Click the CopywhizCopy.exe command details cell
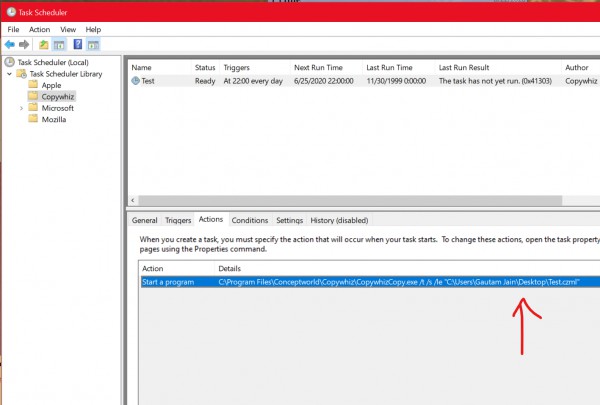Viewport: 600px width, 405px height. [x=399, y=282]
